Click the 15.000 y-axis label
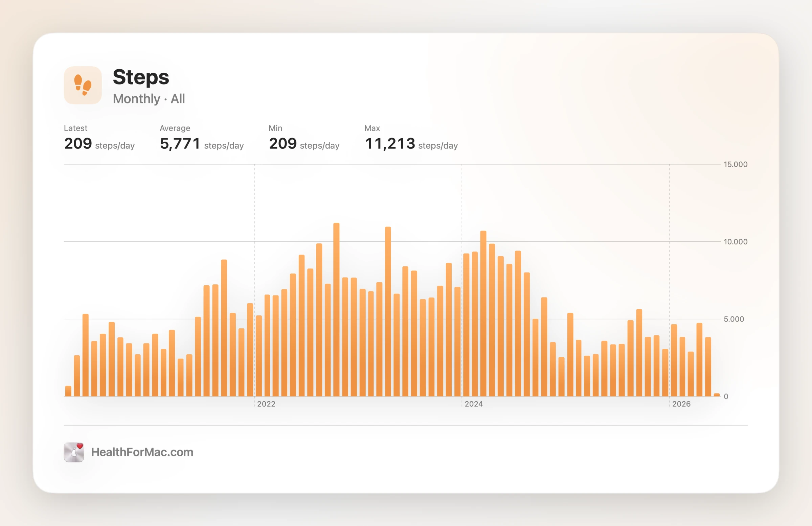Screen dimensions: 812x526 736,164
